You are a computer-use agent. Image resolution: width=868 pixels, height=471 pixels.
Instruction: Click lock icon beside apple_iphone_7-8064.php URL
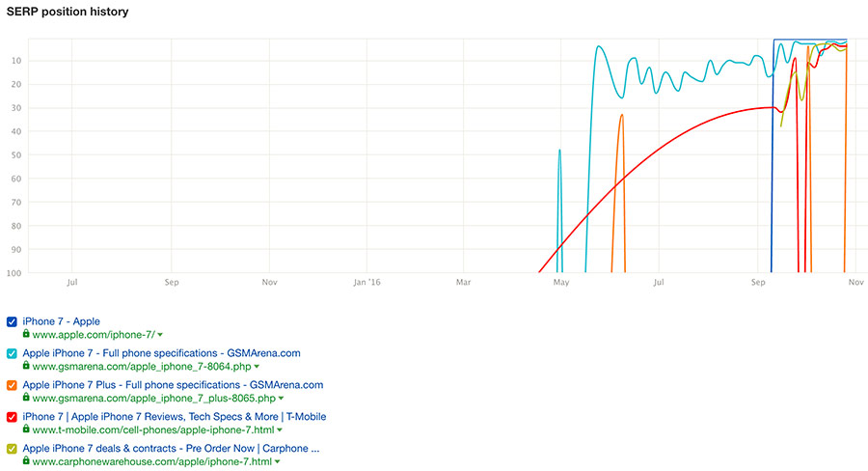tap(26, 366)
